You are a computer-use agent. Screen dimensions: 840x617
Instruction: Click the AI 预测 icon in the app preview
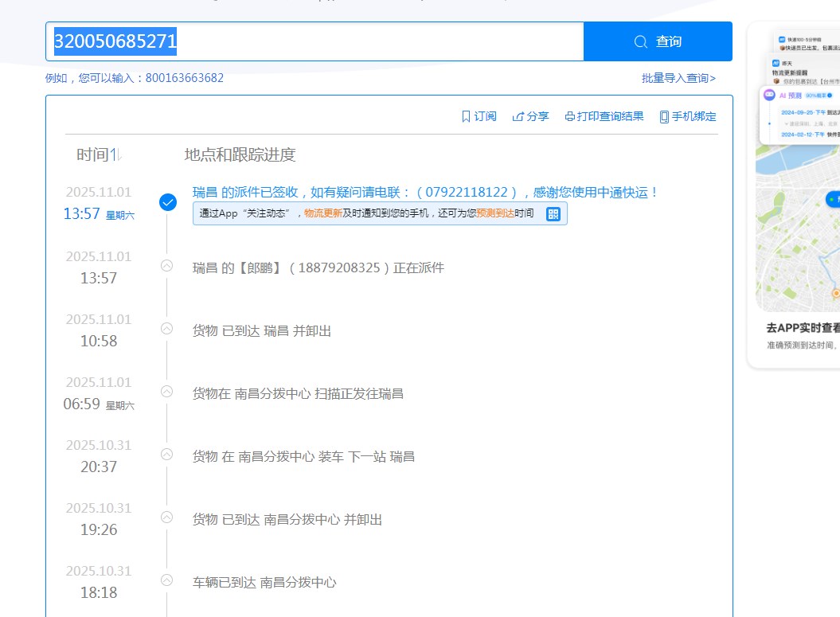(x=769, y=95)
